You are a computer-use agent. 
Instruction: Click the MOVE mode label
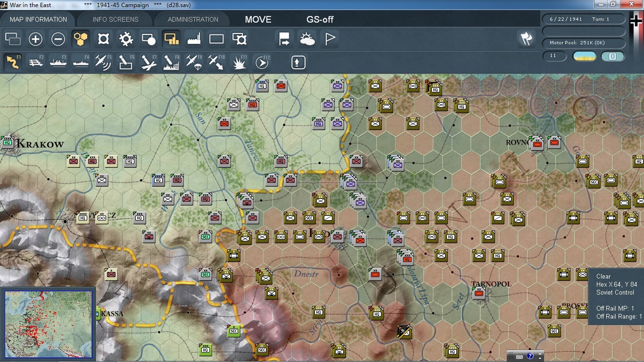click(258, 19)
